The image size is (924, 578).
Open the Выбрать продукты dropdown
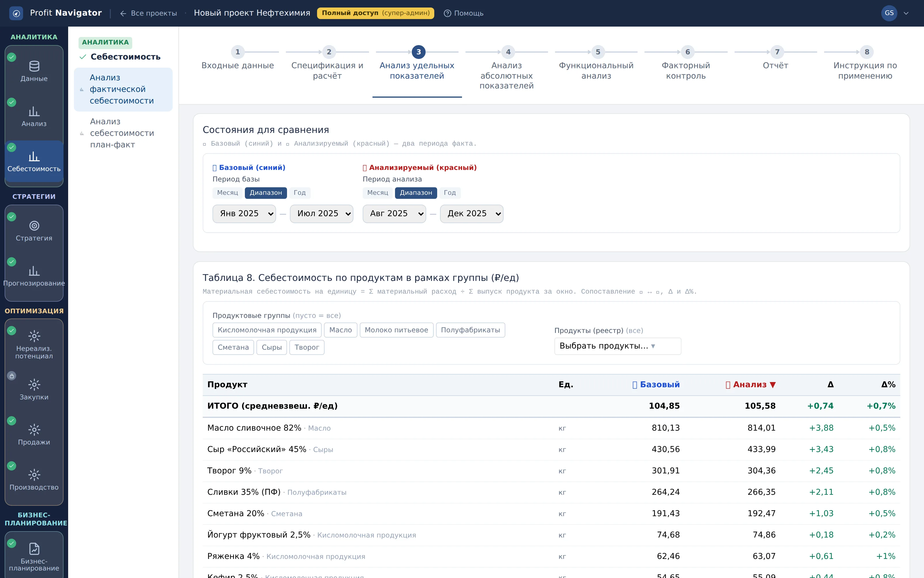pos(617,346)
